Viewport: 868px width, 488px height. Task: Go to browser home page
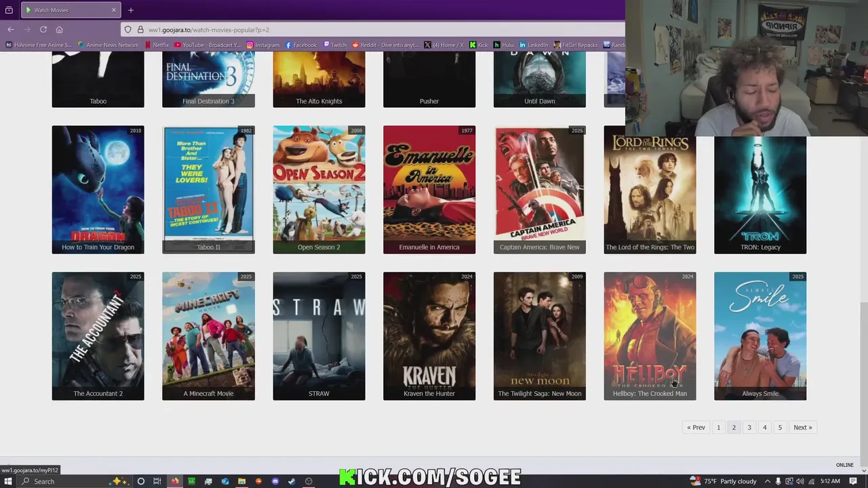[60, 30]
